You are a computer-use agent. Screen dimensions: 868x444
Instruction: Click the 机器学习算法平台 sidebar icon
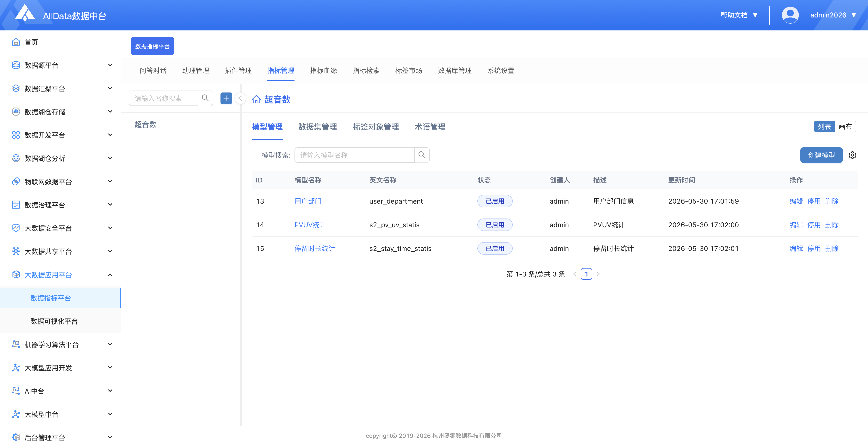click(x=16, y=344)
